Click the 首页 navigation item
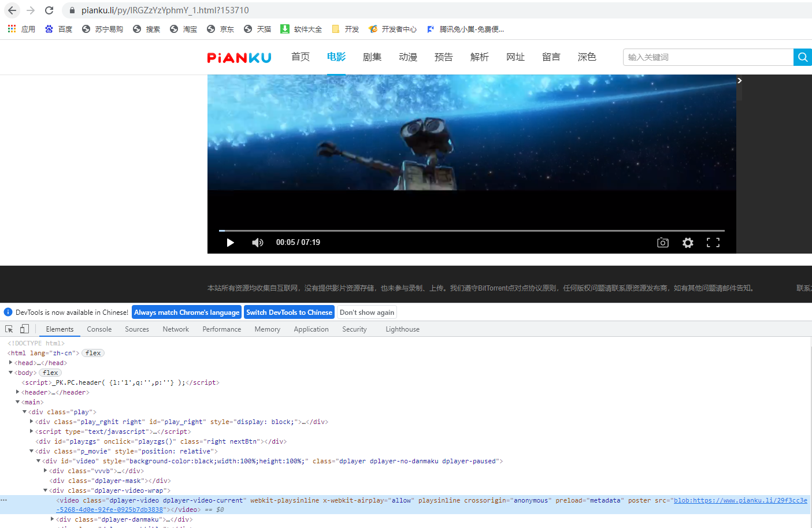 pyautogui.click(x=301, y=57)
